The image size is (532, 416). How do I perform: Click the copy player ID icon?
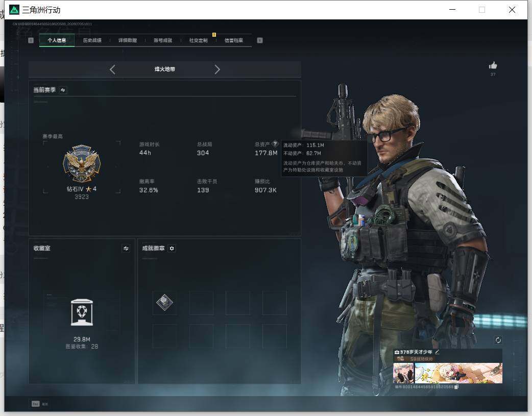[456, 387]
